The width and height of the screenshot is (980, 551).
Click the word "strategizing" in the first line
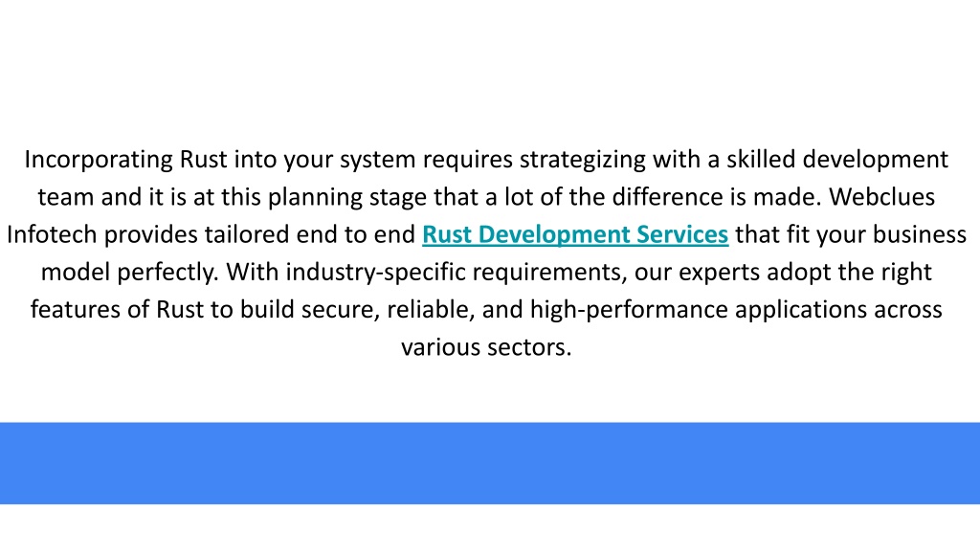[x=583, y=161]
